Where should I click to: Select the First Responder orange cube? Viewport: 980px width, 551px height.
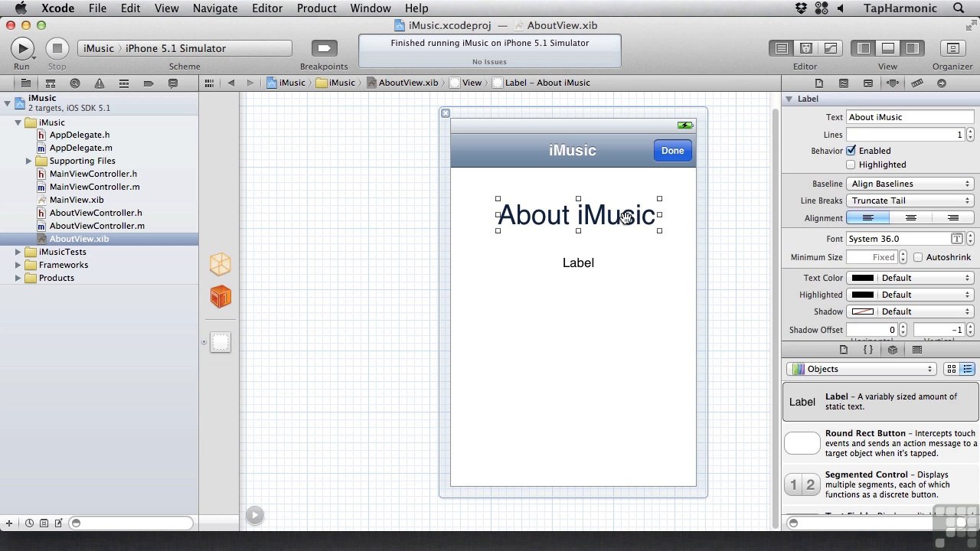click(x=220, y=296)
